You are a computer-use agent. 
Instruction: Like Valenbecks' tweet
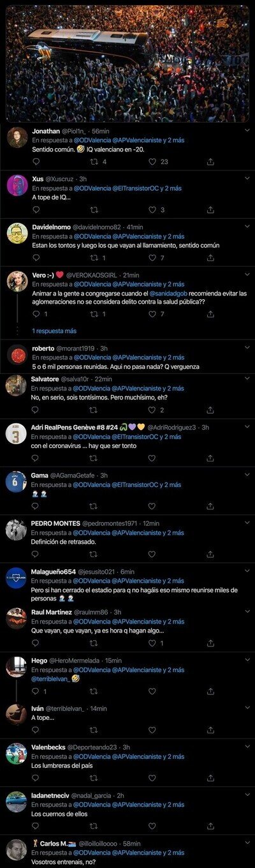coord(152,778)
